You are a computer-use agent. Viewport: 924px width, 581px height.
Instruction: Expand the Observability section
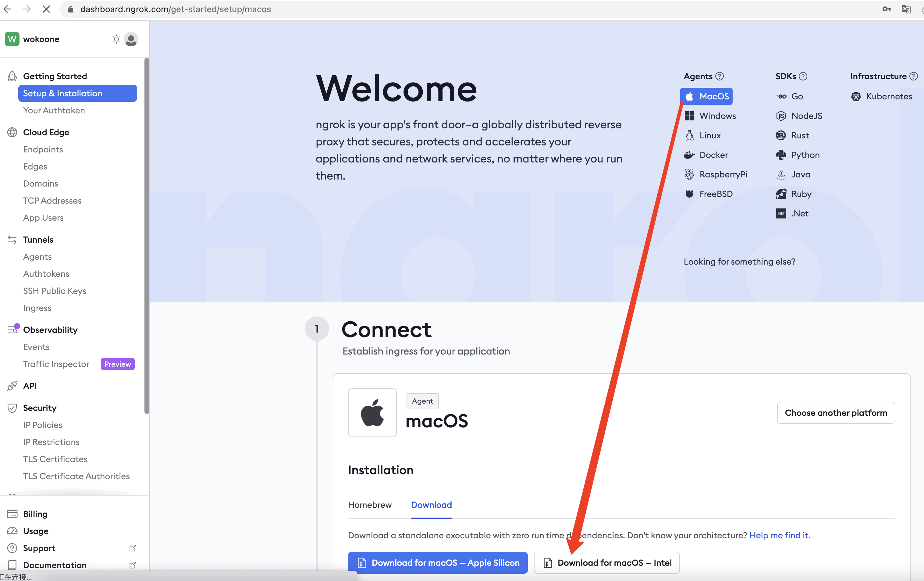coord(50,329)
